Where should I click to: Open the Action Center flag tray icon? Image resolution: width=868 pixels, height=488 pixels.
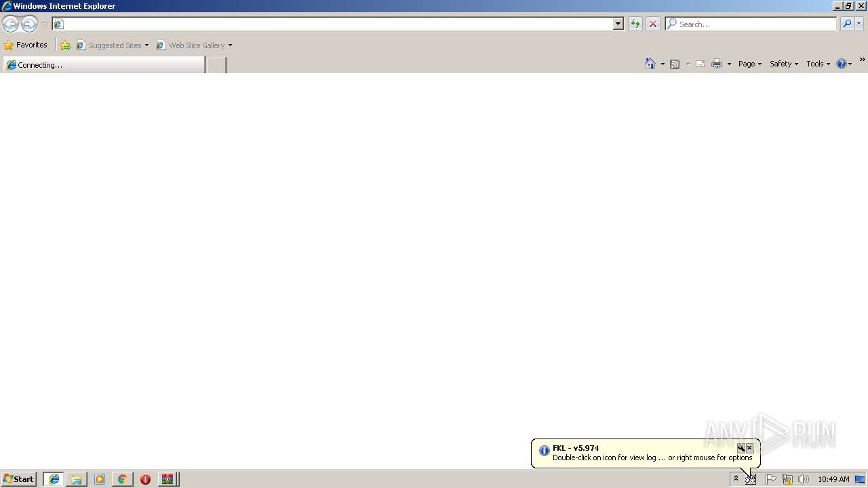tap(771, 479)
